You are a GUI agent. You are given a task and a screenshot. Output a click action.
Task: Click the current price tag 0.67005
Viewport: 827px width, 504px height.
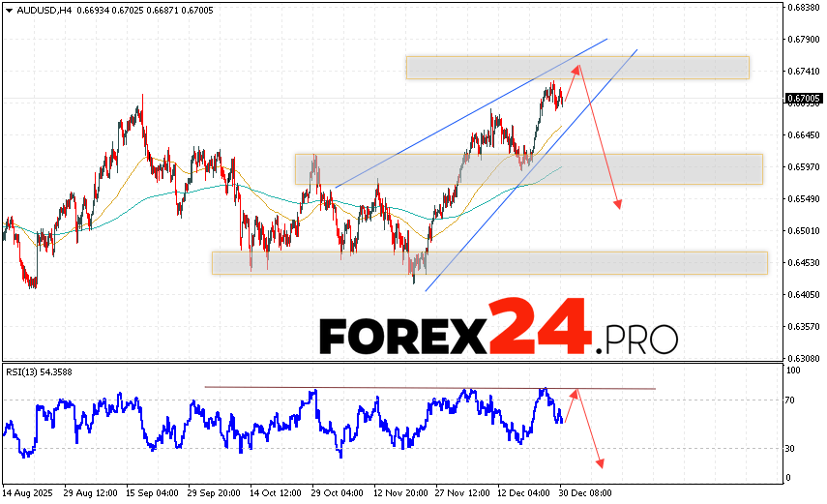coord(804,98)
